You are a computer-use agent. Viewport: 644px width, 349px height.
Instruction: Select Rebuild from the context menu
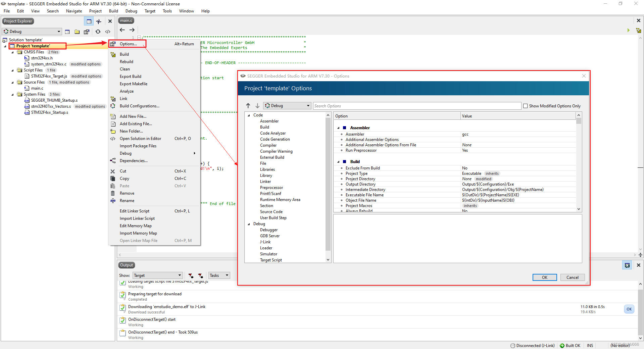pyautogui.click(x=127, y=61)
